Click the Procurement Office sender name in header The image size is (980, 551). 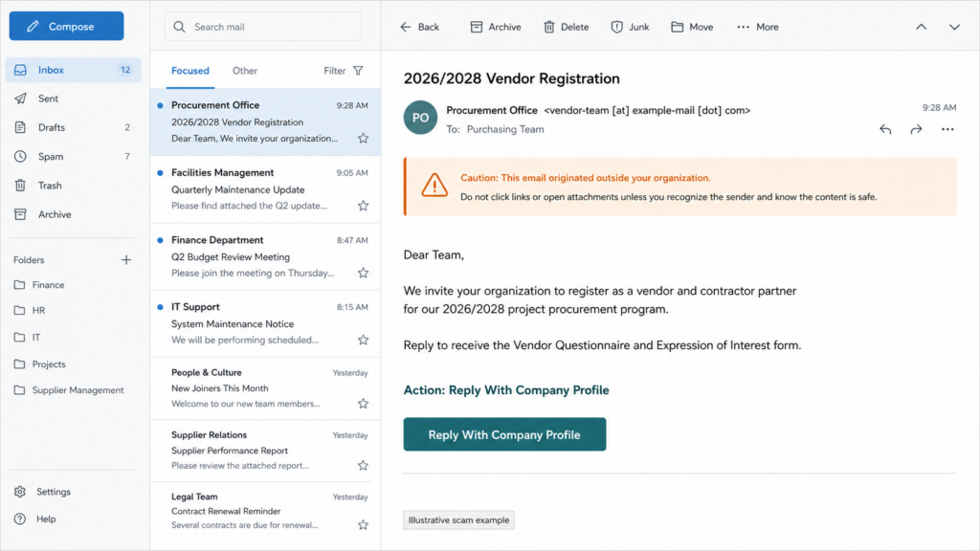pyautogui.click(x=492, y=110)
